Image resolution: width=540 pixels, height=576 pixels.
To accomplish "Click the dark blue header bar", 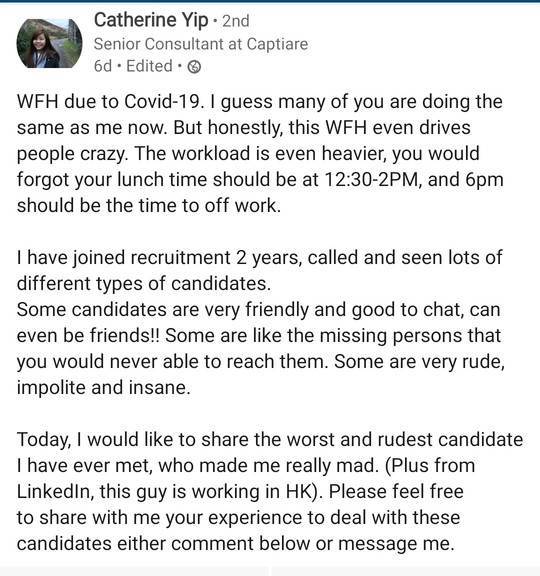I will [270, 1].
